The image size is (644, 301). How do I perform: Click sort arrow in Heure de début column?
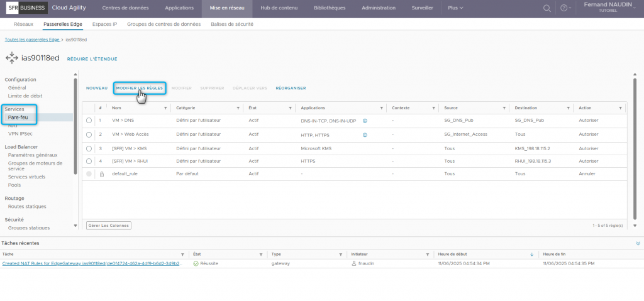click(x=531, y=254)
